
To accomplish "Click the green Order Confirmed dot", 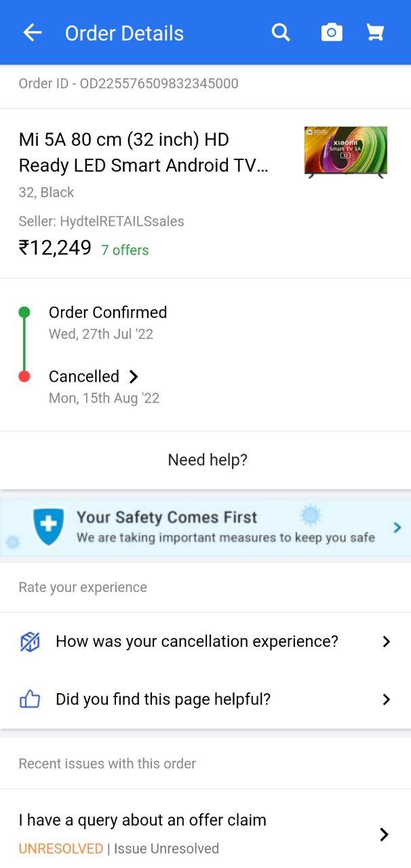I will click(x=24, y=313).
